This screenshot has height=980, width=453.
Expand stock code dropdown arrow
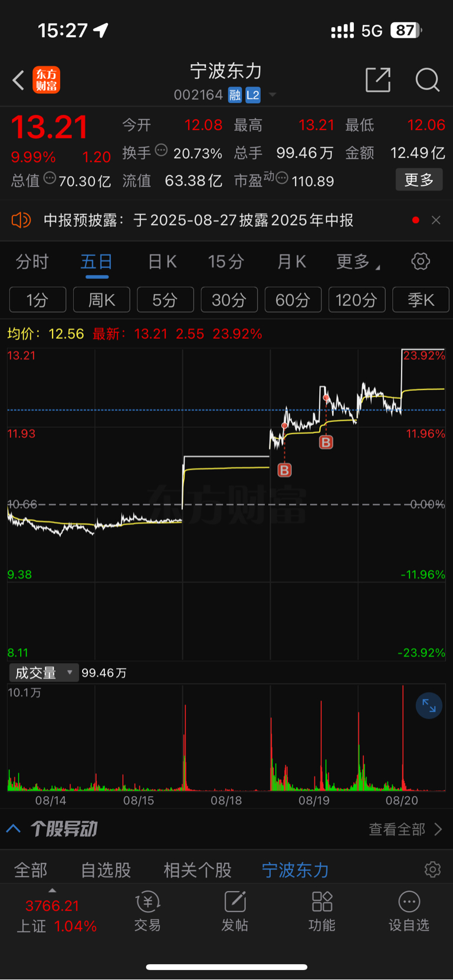point(273,95)
